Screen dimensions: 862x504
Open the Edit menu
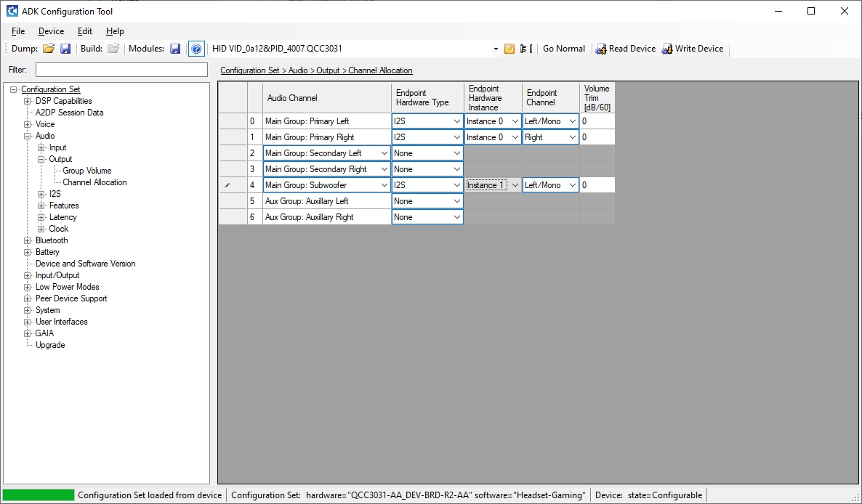(85, 31)
